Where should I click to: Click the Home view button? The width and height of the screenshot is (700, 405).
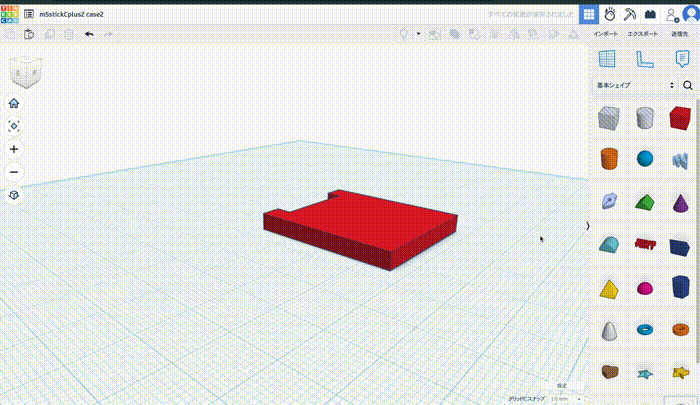click(14, 103)
